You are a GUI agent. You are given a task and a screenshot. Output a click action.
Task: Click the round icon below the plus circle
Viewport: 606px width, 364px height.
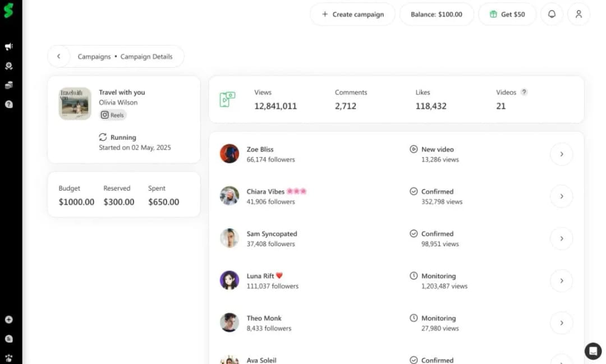9,339
